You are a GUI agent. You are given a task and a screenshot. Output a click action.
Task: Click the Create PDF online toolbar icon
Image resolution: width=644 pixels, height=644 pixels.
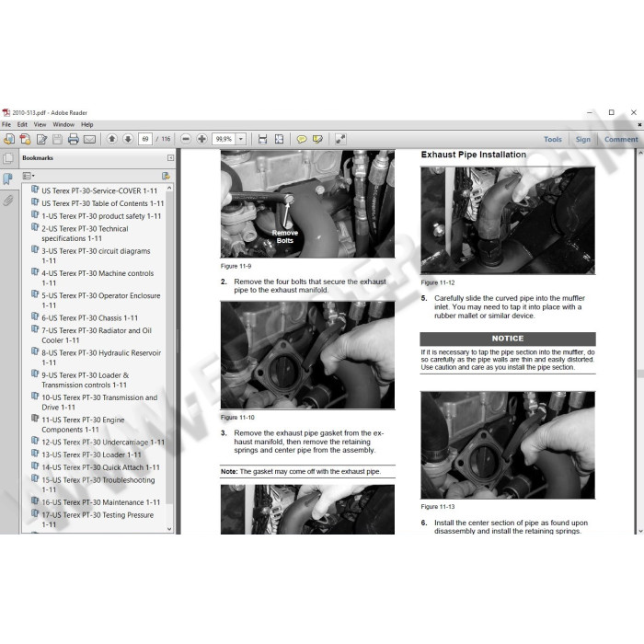(x=9, y=139)
